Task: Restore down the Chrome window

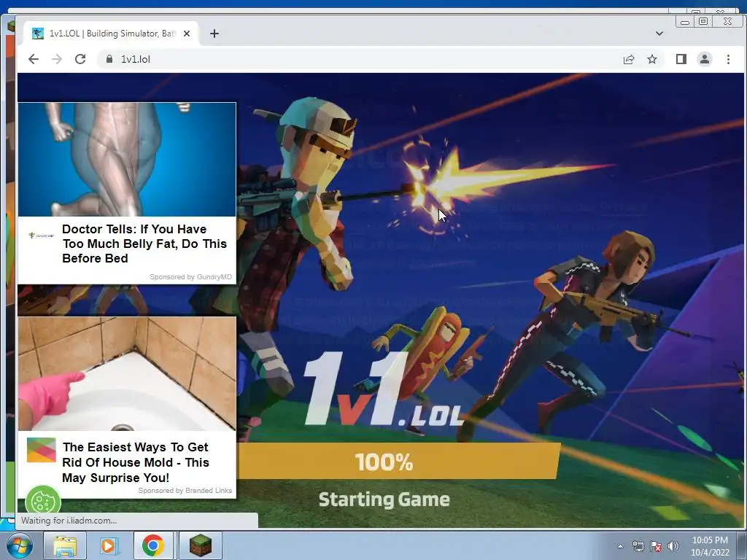Action: [x=703, y=21]
